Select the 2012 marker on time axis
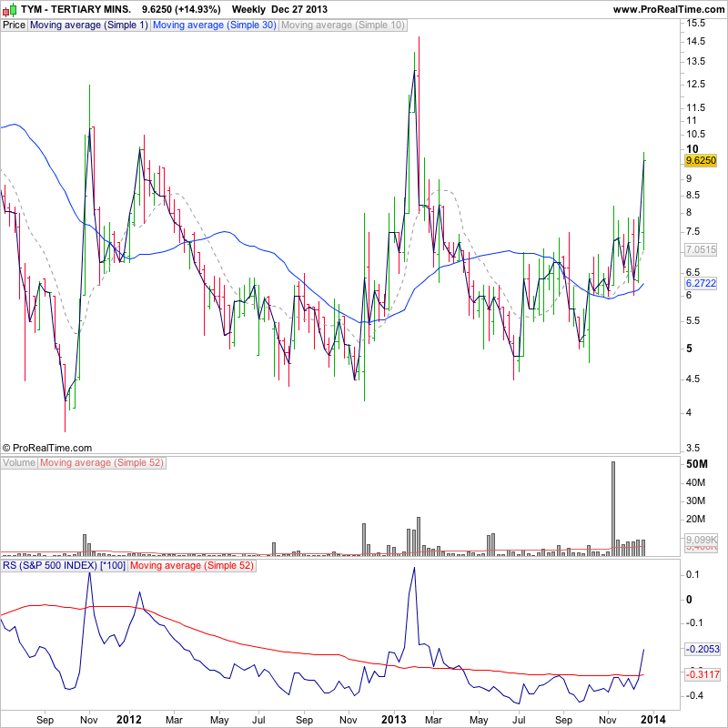This screenshot has width=728, height=728. pyautogui.click(x=128, y=720)
